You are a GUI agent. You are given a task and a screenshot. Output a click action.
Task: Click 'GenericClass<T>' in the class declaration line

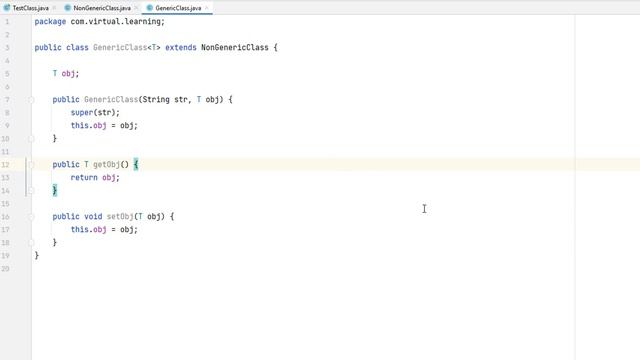127,47
